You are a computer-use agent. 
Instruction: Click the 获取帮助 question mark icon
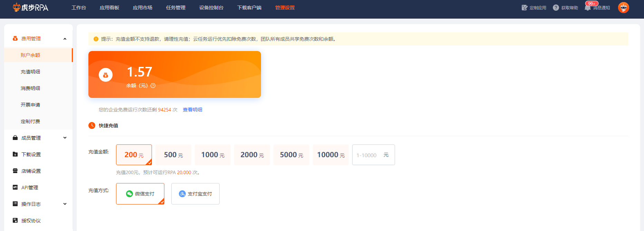tap(556, 8)
